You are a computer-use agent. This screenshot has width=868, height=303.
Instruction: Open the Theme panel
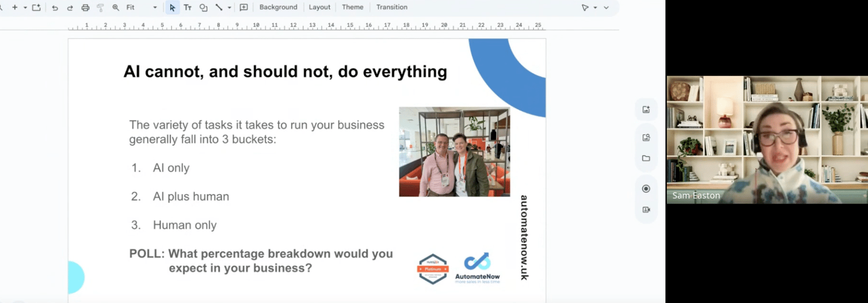[352, 8]
